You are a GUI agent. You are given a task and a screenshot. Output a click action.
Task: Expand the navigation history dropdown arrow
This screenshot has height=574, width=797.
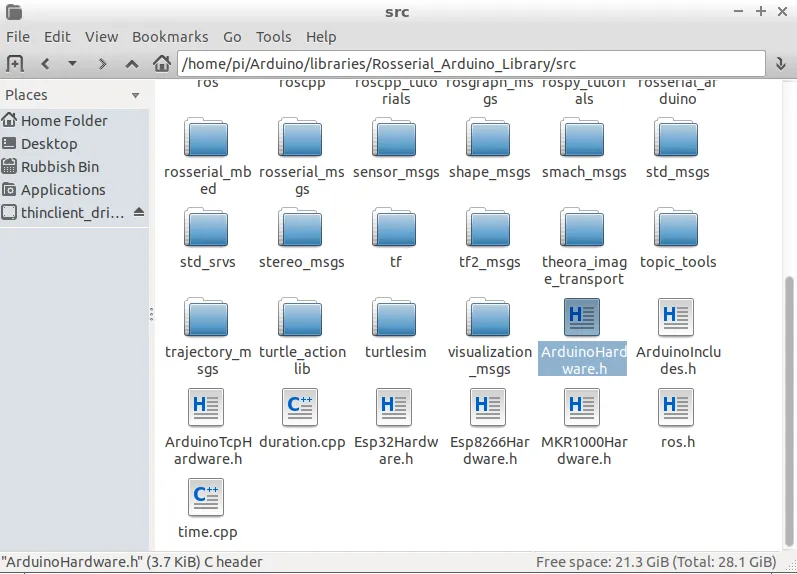pos(72,63)
